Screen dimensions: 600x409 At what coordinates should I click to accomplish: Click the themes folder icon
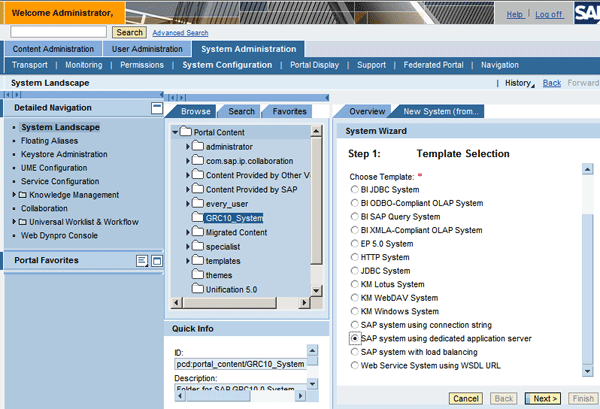(x=197, y=275)
